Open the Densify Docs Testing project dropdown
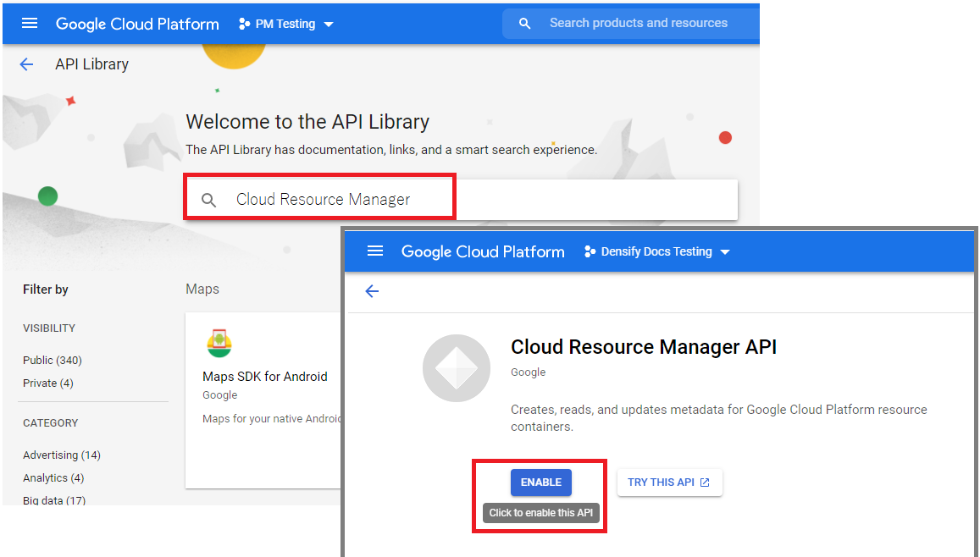This screenshot has height=557, width=980. click(x=657, y=251)
